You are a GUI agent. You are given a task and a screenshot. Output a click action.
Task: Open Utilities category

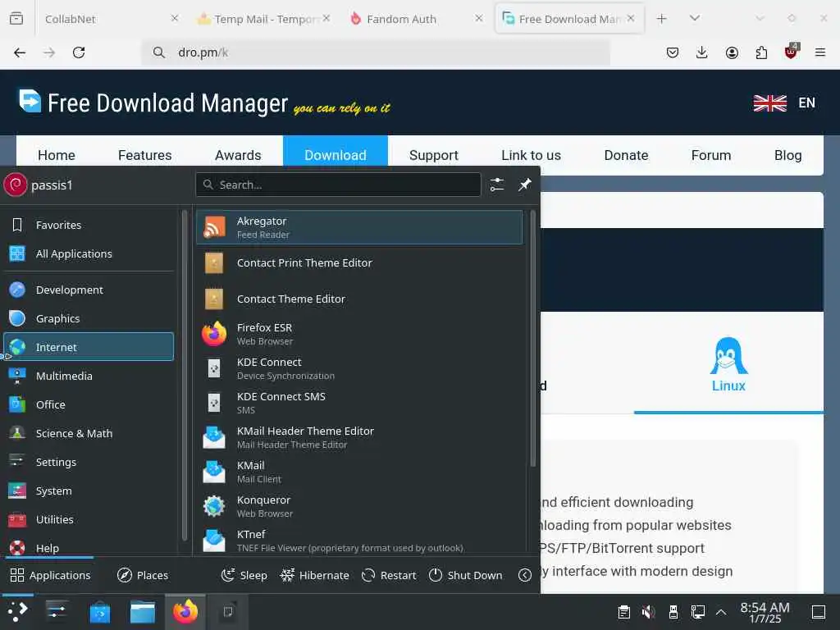click(89, 519)
